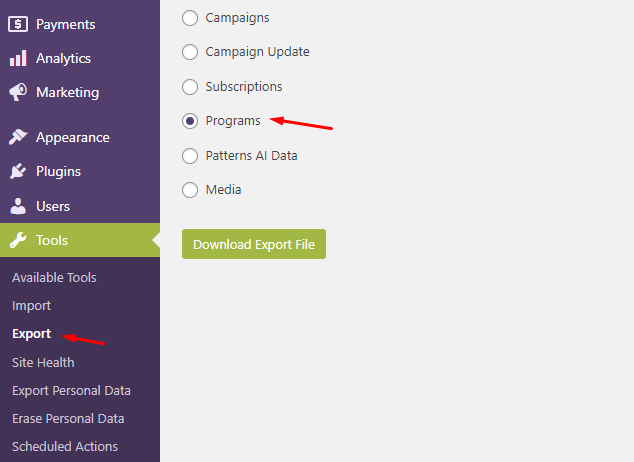This screenshot has height=462, width=634.
Task: Click the Payments dollar icon
Action: click(18, 24)
